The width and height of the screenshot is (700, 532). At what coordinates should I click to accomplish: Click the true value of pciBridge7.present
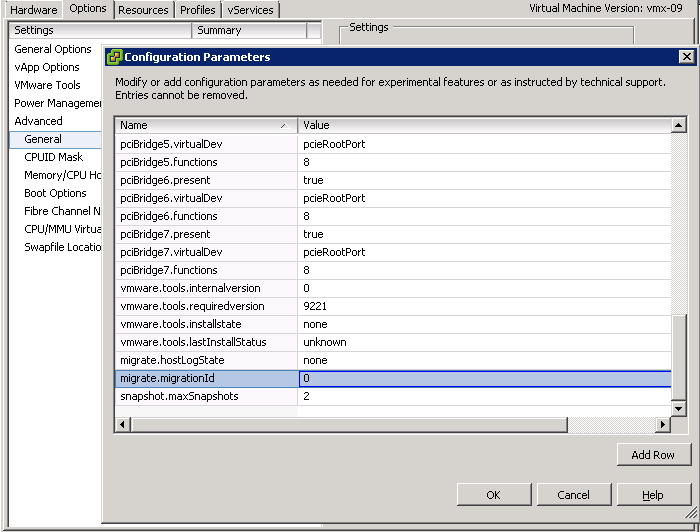[x=313, y=234]
